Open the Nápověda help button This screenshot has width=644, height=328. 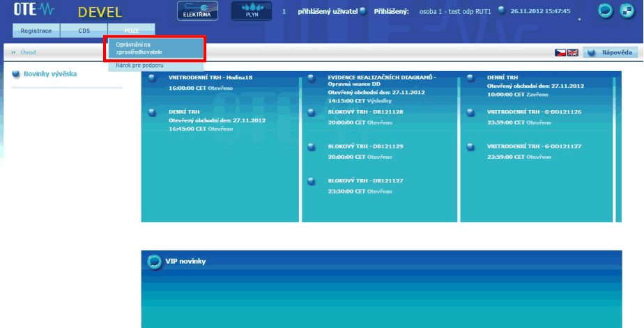611,52
